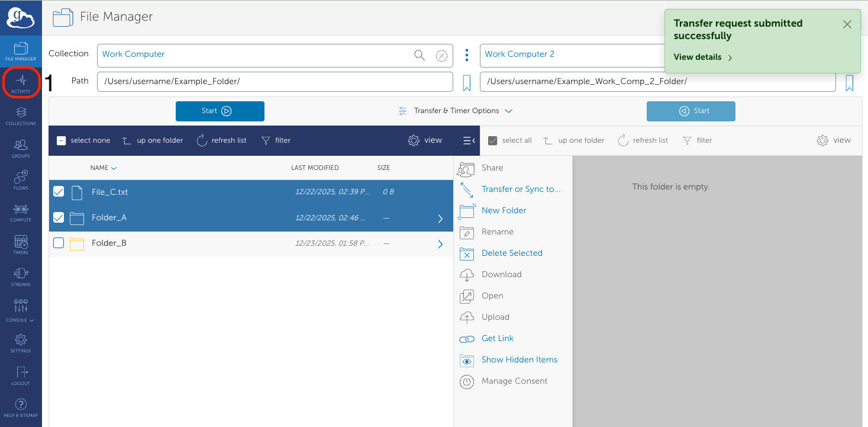Uncheck the File_C.txt checkbox
The height and width of the screenshot is (427, 868).
coord(59,192)
